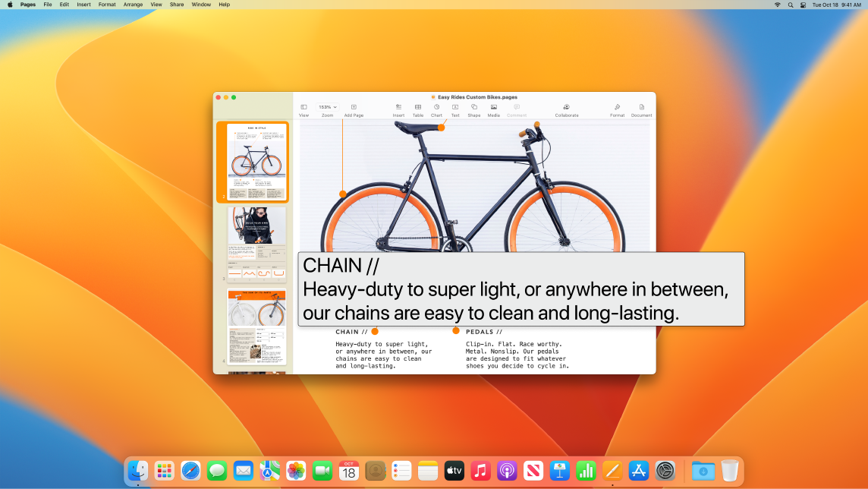The image size is (868, 489).
Task: Open the Shape picker dropdown
Action: point(473,107)
